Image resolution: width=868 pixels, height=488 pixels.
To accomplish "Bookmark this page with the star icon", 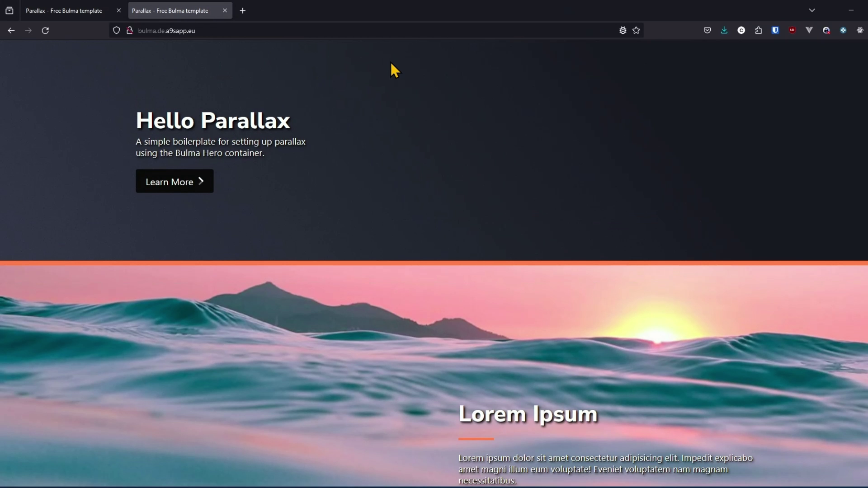I will point(636,30).
